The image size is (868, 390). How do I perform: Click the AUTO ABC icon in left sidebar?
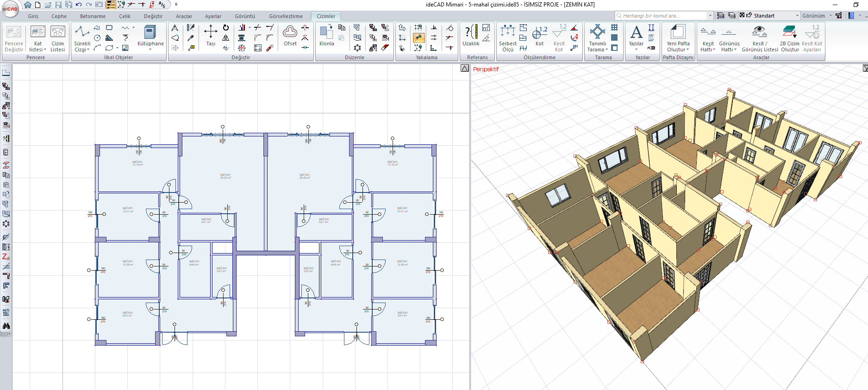(6, 312)
